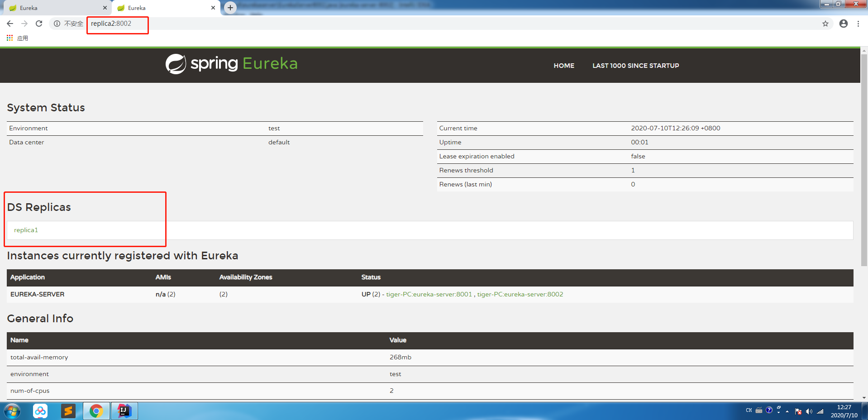Click the Availability Zones column header
The image size is (868, 420).
tap(246, 277)
